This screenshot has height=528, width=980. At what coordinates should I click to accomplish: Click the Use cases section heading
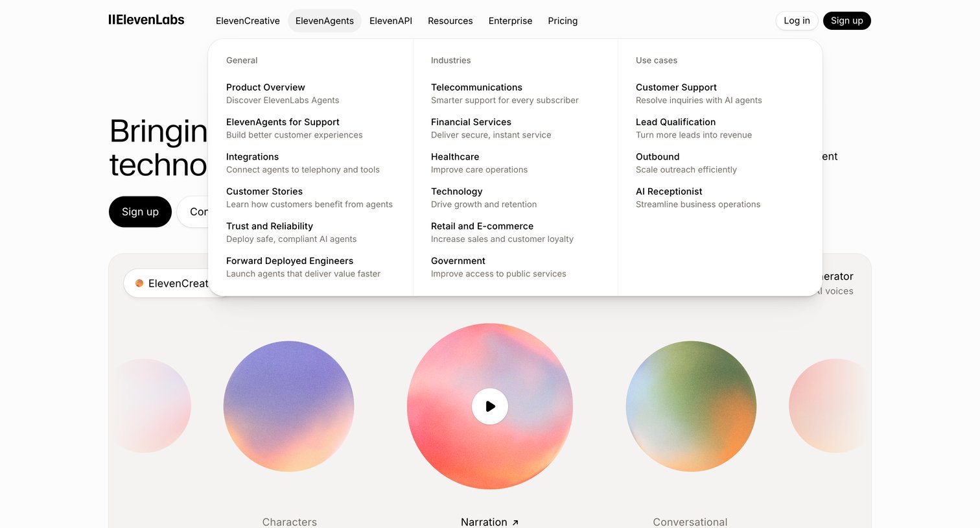[x=657, y=60]
